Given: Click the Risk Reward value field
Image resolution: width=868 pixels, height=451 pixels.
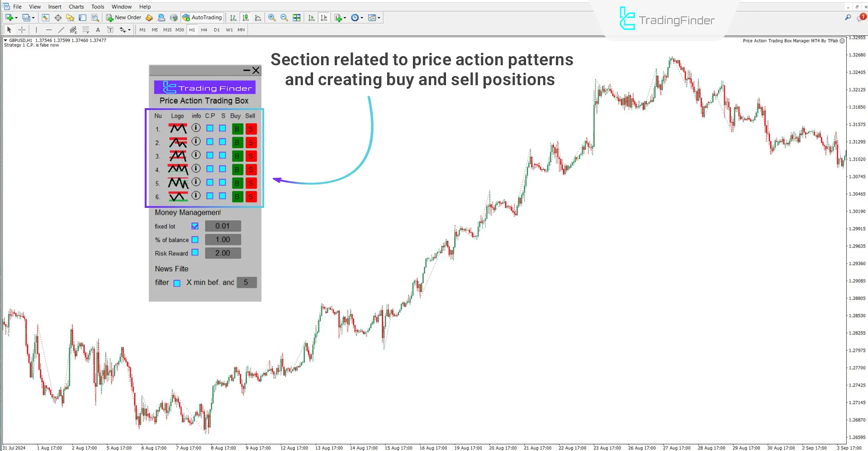Looking at the screenshot, I should point(223,253).
